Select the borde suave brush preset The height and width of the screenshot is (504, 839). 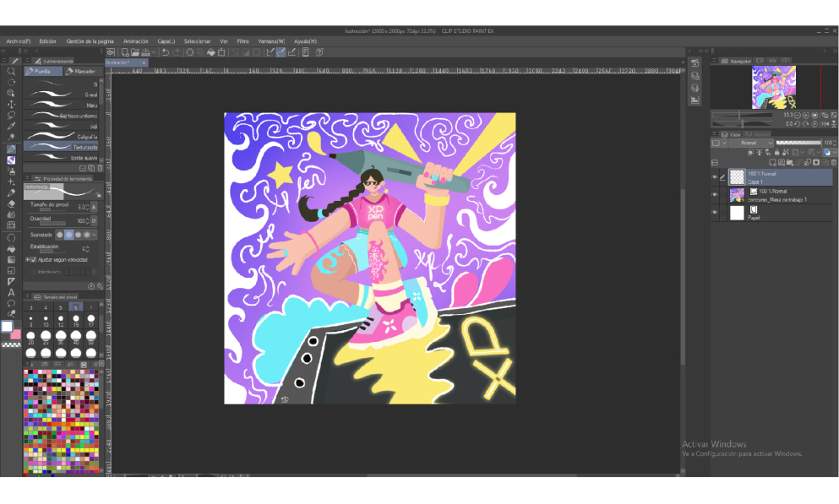pyautogui.click(x=62, y=157)
